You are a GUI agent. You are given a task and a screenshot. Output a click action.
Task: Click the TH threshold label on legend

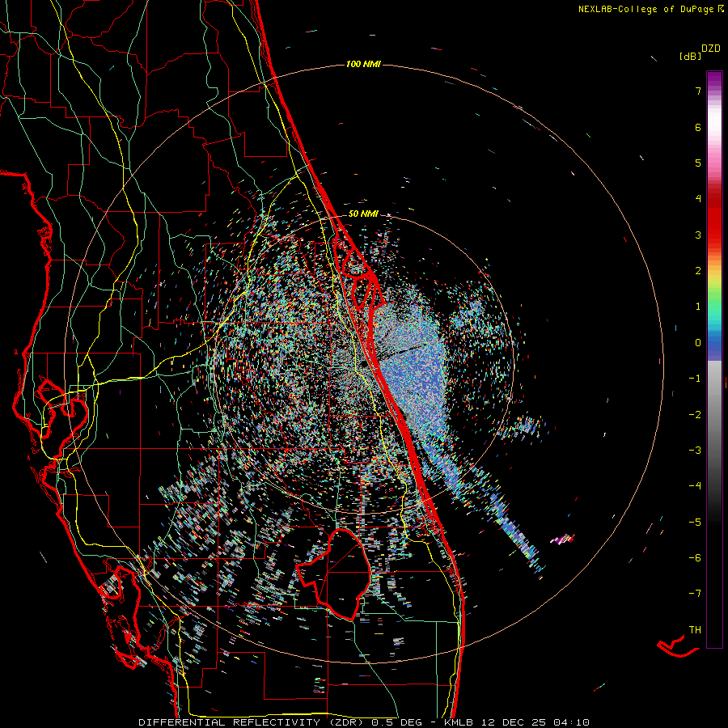coord(695,630)
